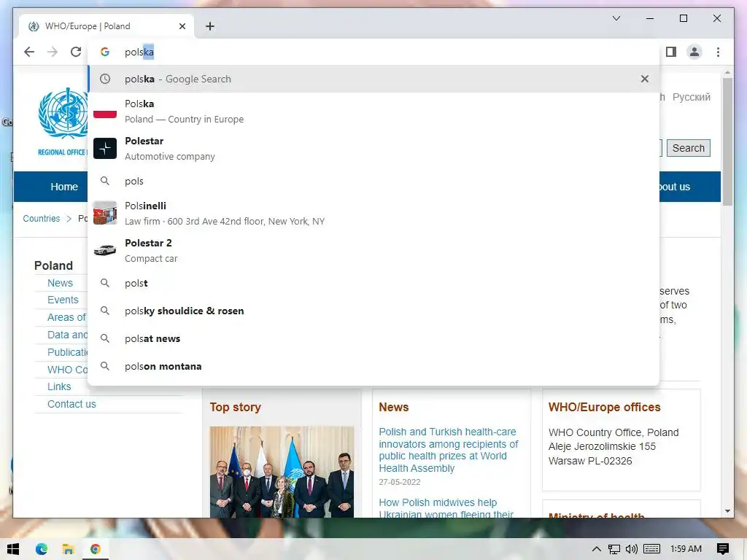Open the network status tray icon
This screenshot has width=747, height=560.
coord(614,549)
